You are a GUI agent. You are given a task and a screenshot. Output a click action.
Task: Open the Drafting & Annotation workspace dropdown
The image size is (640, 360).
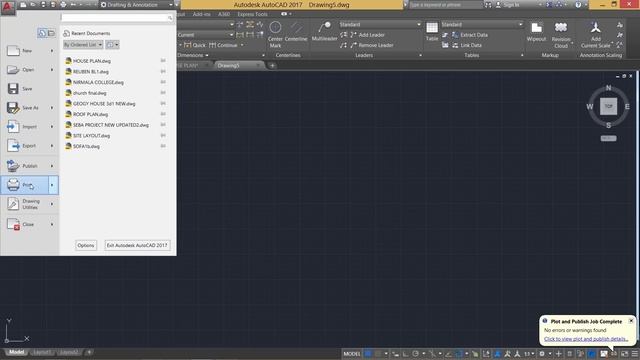pyautogui.click(x=136, y=5)
